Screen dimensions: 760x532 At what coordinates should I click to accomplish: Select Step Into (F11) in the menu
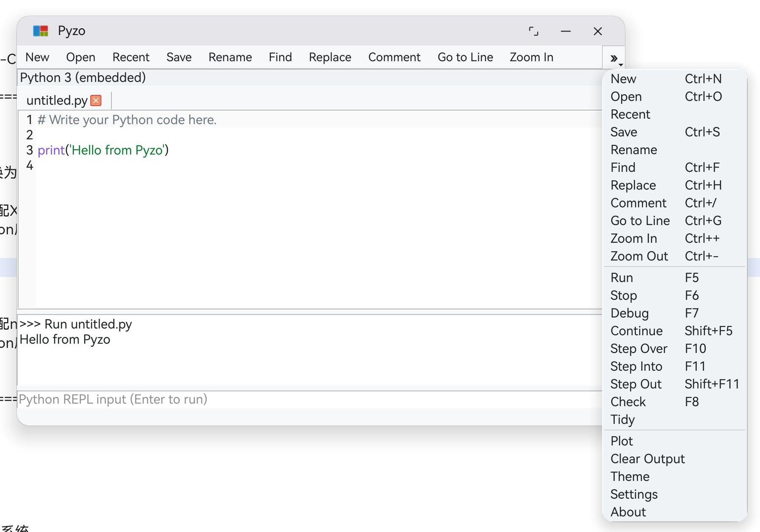coord(674,366)
